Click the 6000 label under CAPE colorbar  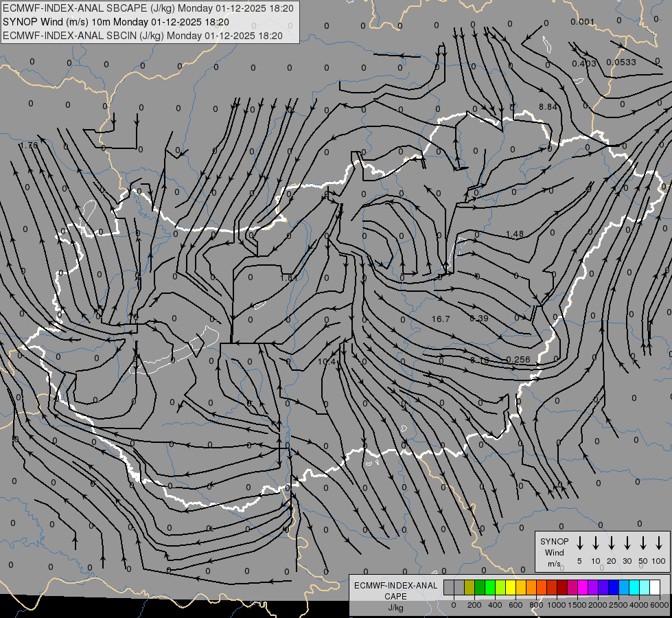click(x=660, y=605)
